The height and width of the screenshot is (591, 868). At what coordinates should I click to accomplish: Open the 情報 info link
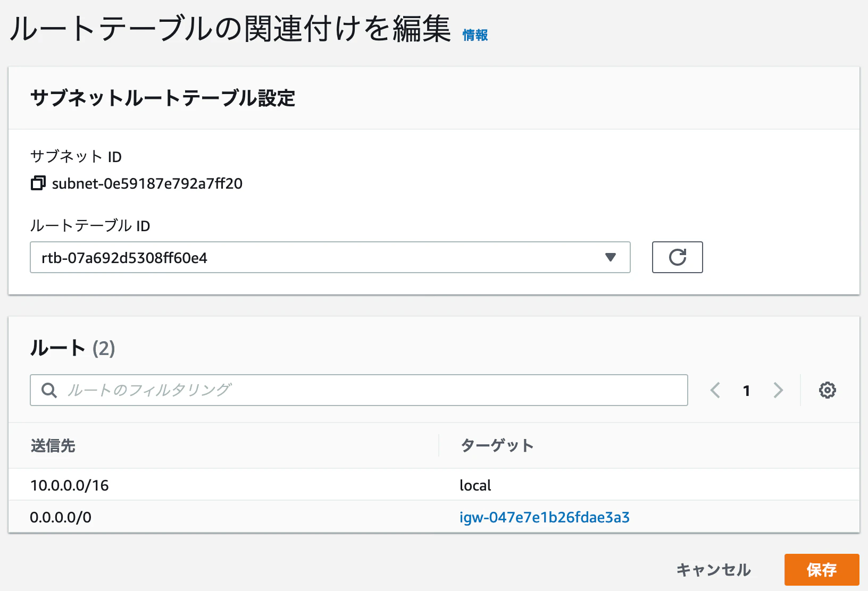pyautogui.click(x=475, y=35)
